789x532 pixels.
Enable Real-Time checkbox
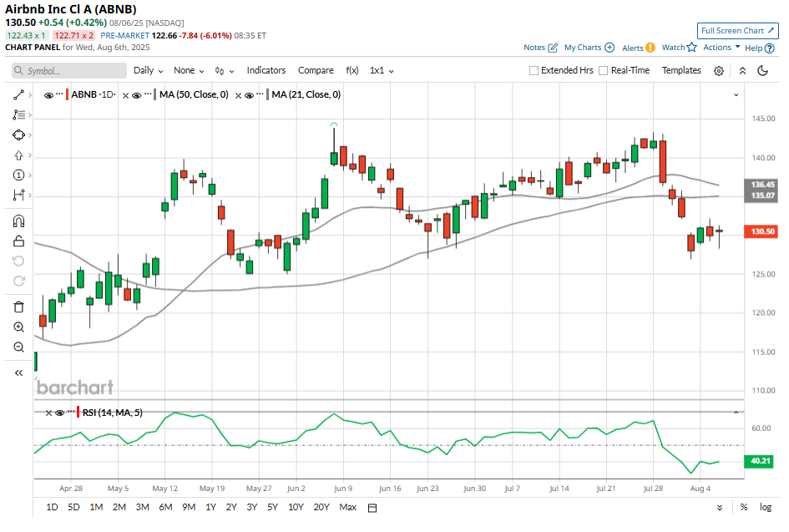(x=604, y=71)
